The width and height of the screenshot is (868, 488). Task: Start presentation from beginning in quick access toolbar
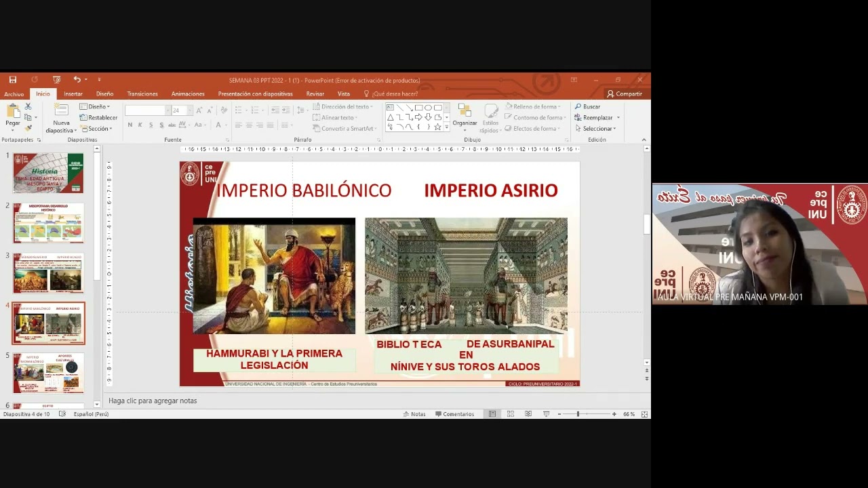(56, 80)
